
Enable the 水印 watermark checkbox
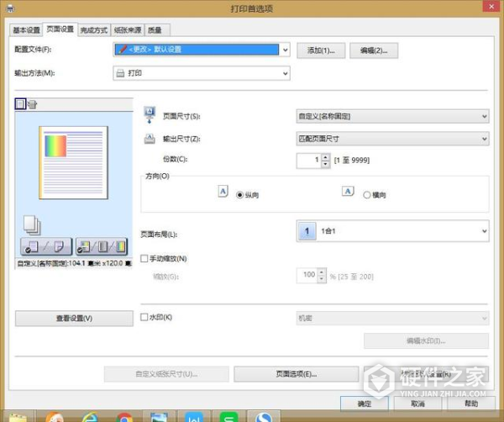144,318
